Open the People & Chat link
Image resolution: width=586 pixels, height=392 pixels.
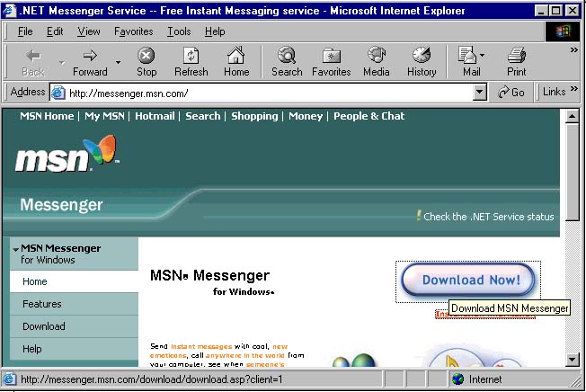pos(368,116)
